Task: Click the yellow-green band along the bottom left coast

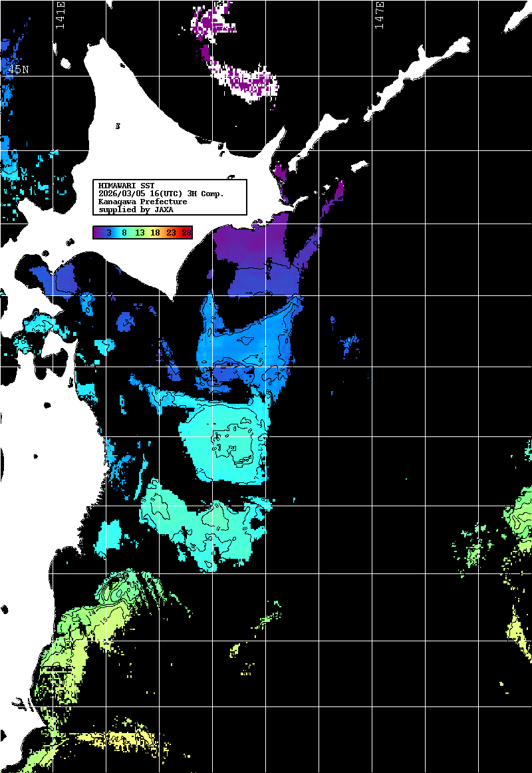Action: click(73, 639)
